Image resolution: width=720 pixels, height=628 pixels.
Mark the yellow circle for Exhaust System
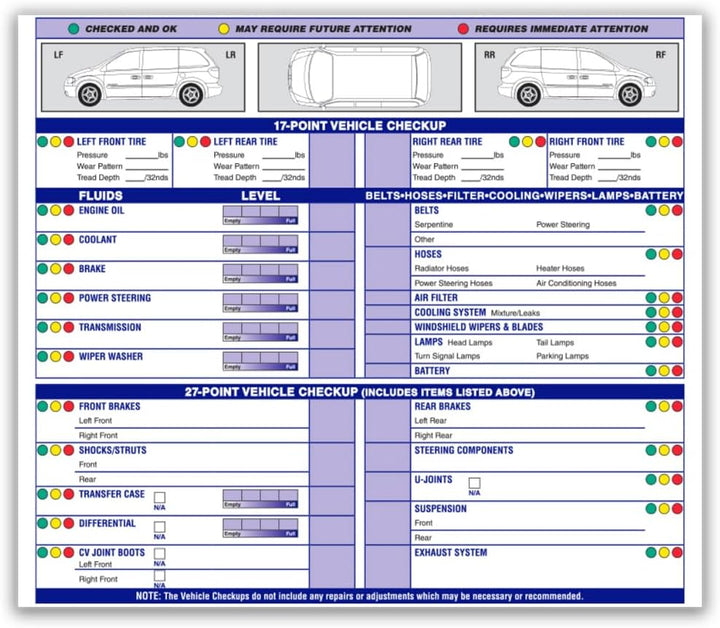664,553
